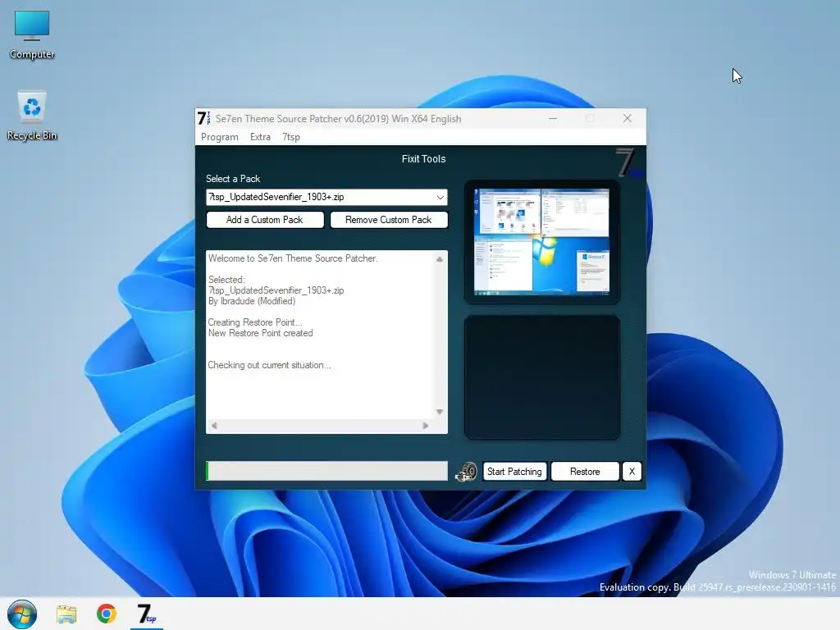840x630 pixels.
Task: Click the patching progress bar
Action: point(326,472)
